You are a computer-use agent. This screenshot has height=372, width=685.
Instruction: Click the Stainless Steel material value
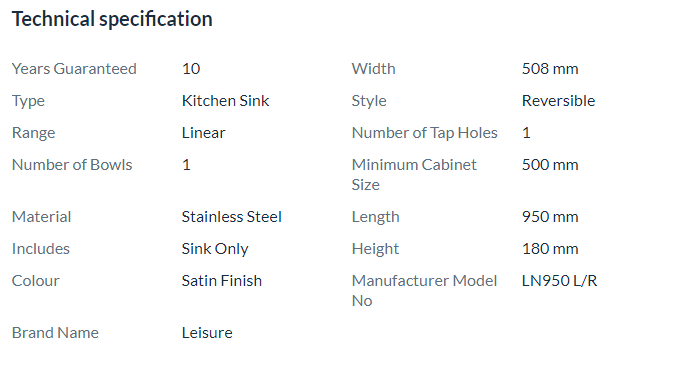coord(232,217)
